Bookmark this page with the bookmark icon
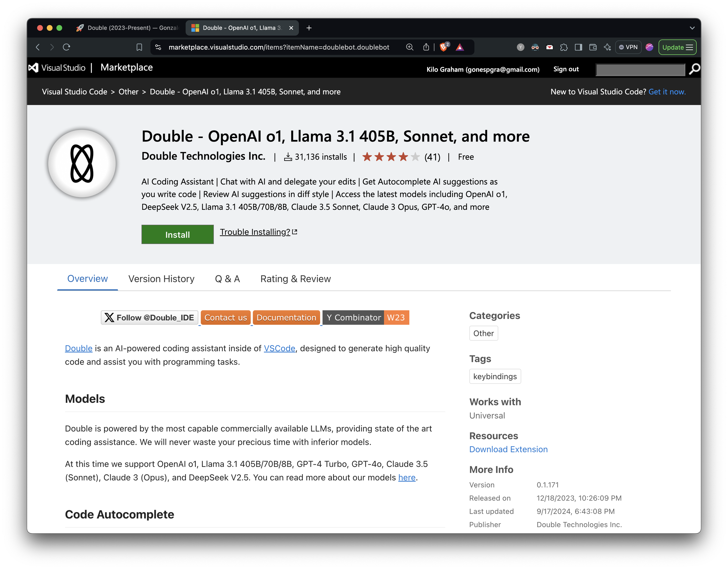 (139, 47)
